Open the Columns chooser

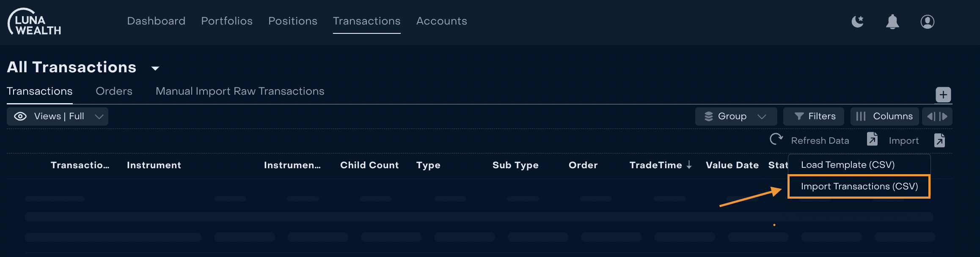click(884, 116)
